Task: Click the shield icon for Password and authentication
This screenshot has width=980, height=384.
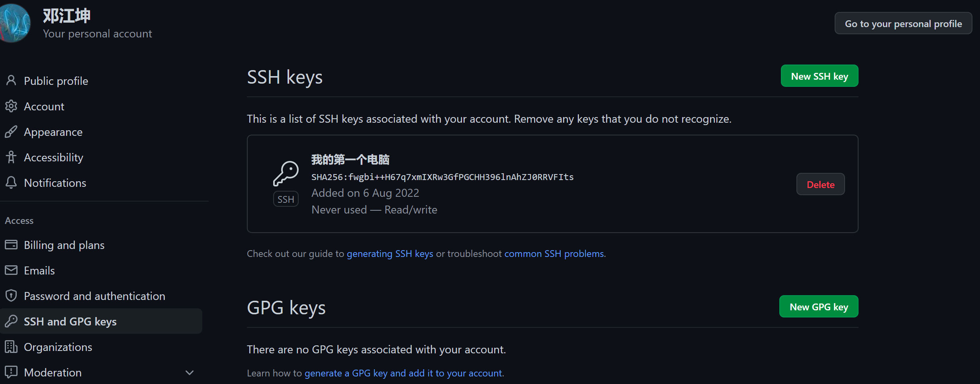Action: 11,296
